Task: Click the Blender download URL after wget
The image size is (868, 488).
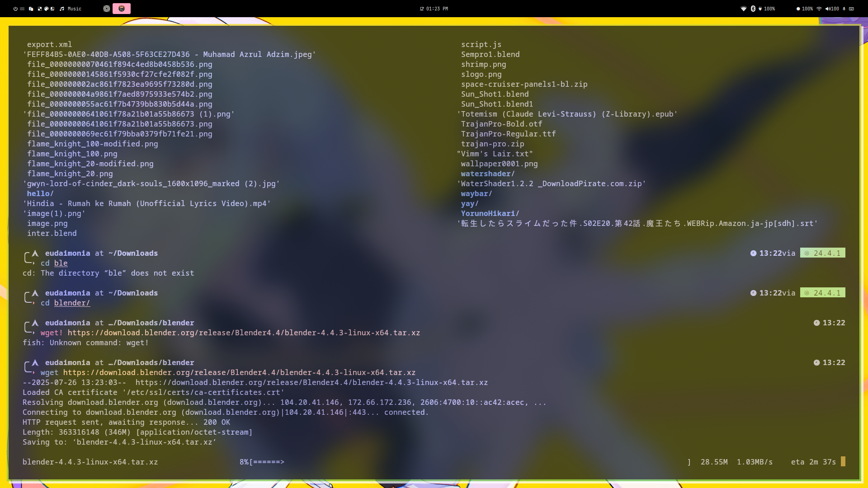Action: (239, 373)
